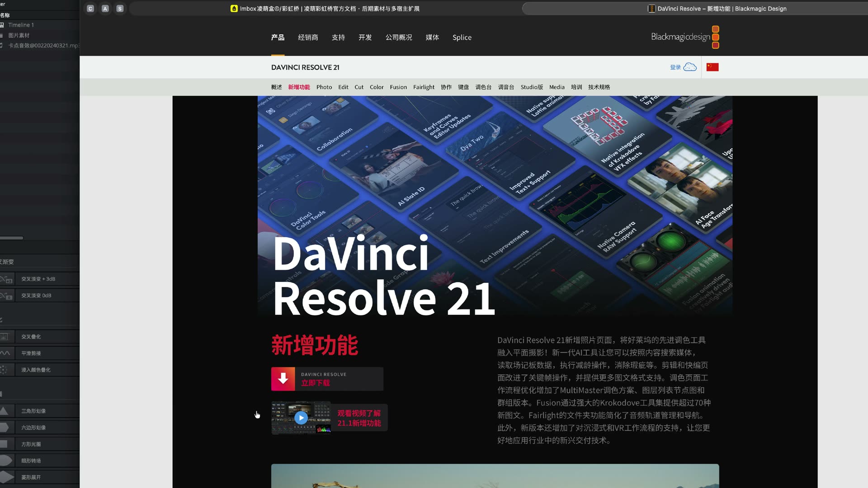
Task: Select the 方形光圈 square icon
Action: tap(4, 444)
